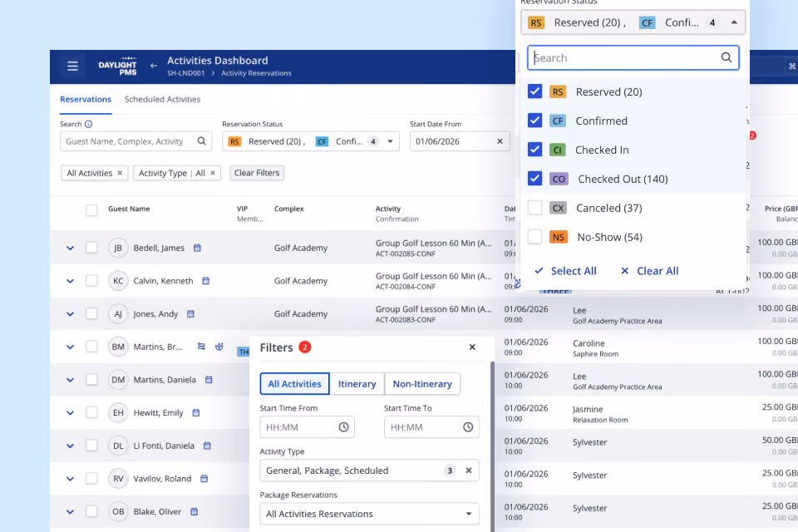Tick the row checkbox for Jones, Andy
The height and width of the screenshot is (532, 798).
(x=91, y=313)
